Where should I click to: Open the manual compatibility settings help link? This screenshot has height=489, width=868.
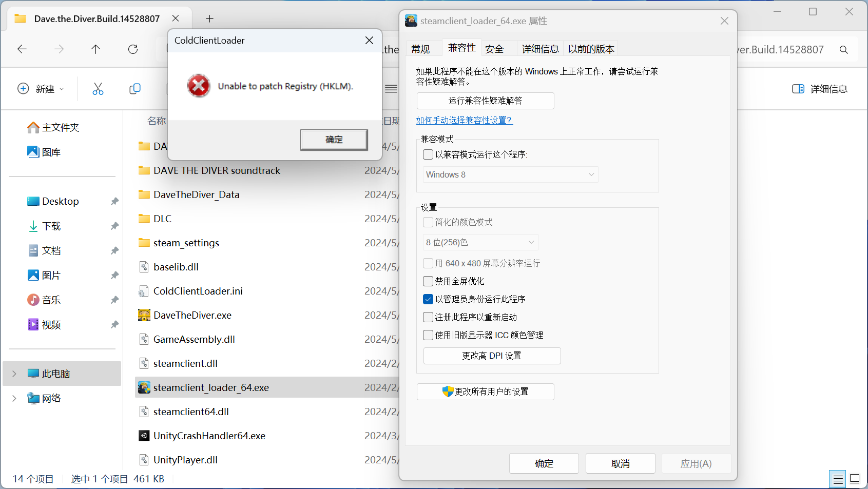click(464, 120)
